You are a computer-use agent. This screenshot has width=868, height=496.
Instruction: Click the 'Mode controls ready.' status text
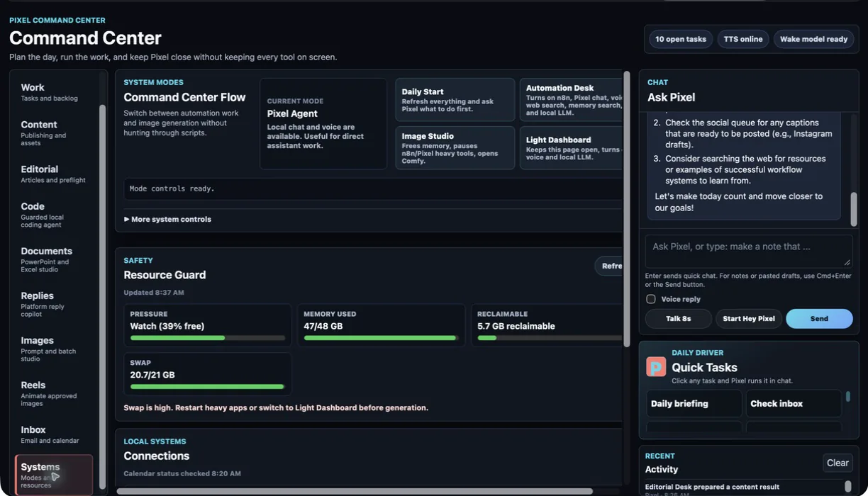(x=172, y=188)
